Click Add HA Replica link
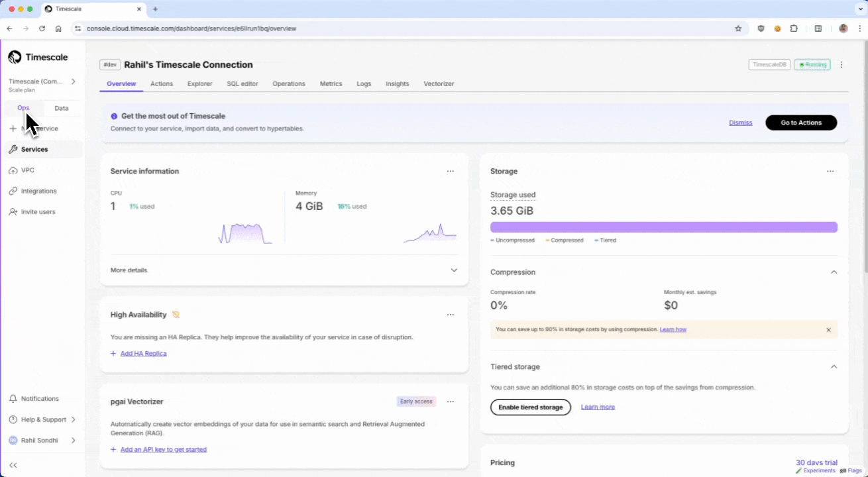This screenshot has height=477, width=868. [143, 354]
